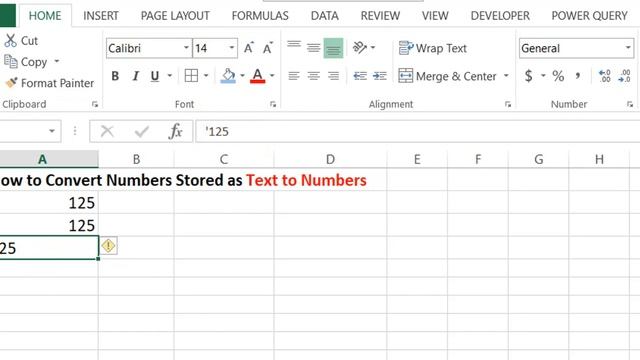Open the DEVELOPER tab
This screenshot has width=640, height=360.
point(500,16)
